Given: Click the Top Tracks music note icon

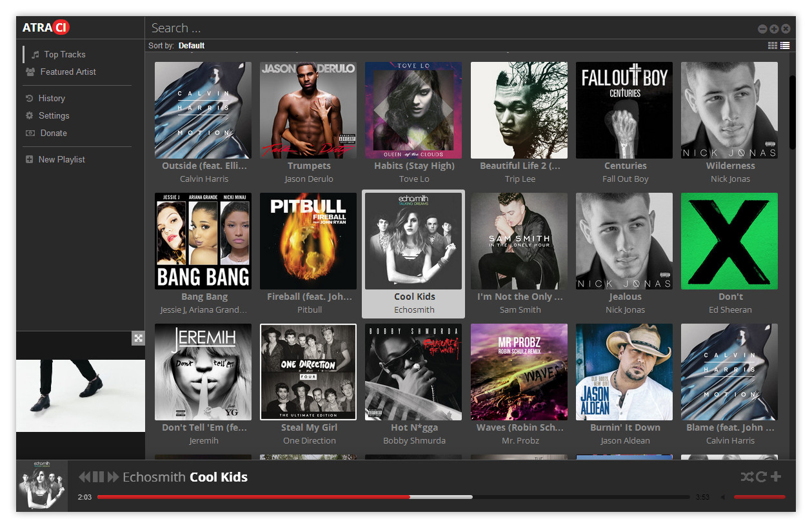Looking at the screenshot, I should pyautogui.click(x=35, y=55).
